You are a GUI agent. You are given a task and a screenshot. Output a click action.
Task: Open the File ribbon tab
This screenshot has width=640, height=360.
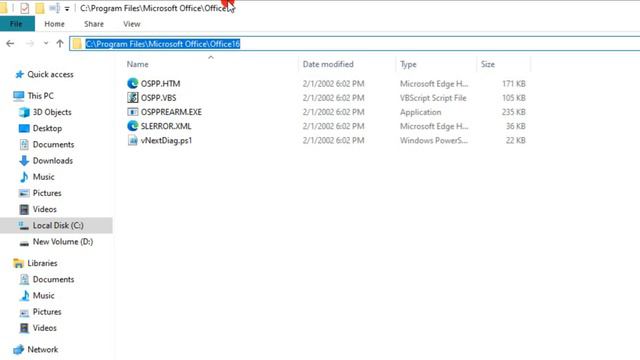[17, 24]
